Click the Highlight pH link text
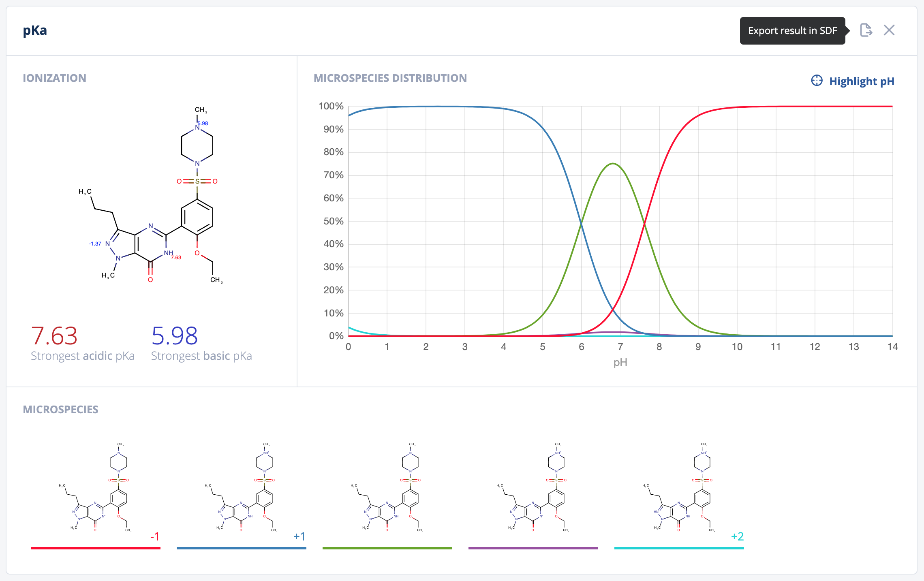The width and height of the screenshot is (924, 581). pos(862,81)
